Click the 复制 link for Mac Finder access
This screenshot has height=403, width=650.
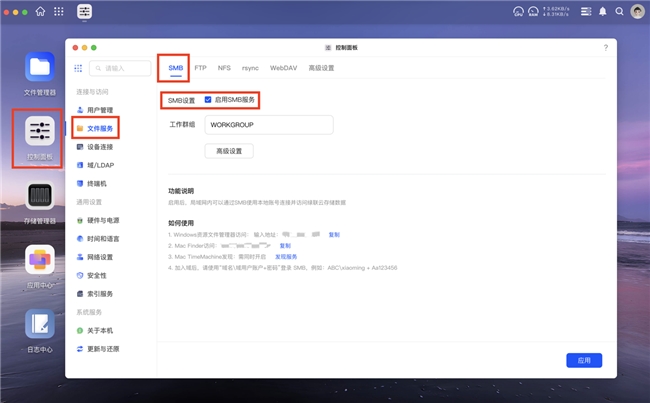pyautogui.click(x=285, y=246)
